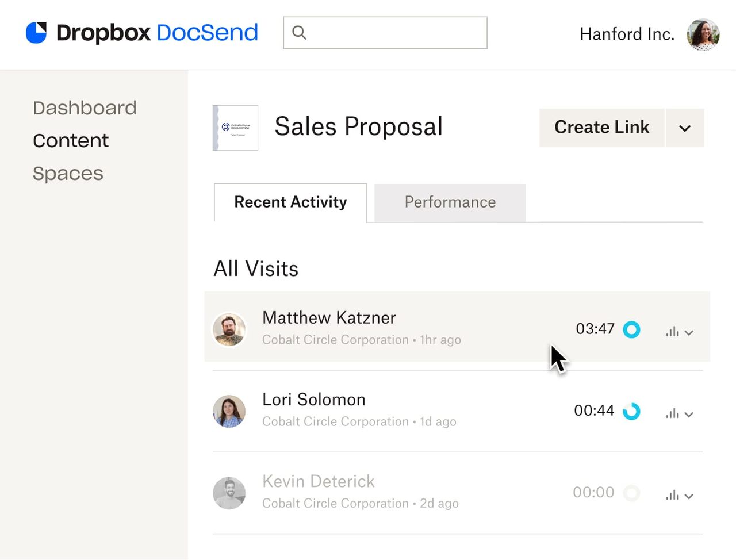Switch to the Performance tab
Viewport: 736px width, 560px height.
(450, 202)
